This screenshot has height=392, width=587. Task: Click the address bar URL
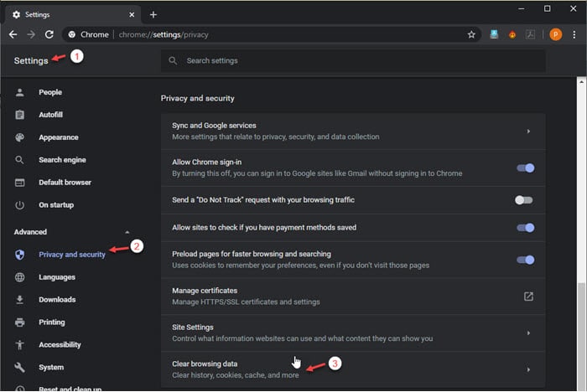(x=164, y=35)
